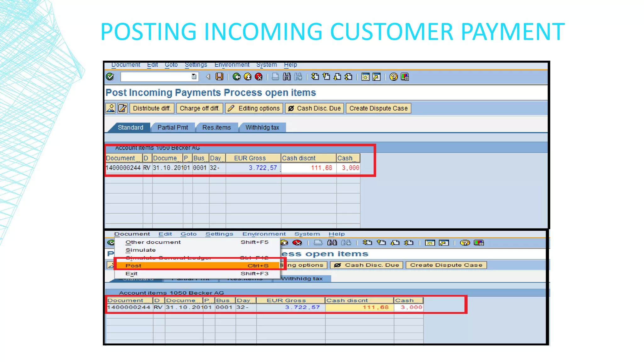The width and height of the screenshot is (644, 362).
Task: Choose Simulate from the Document menu
Action: tap(197, 250)
